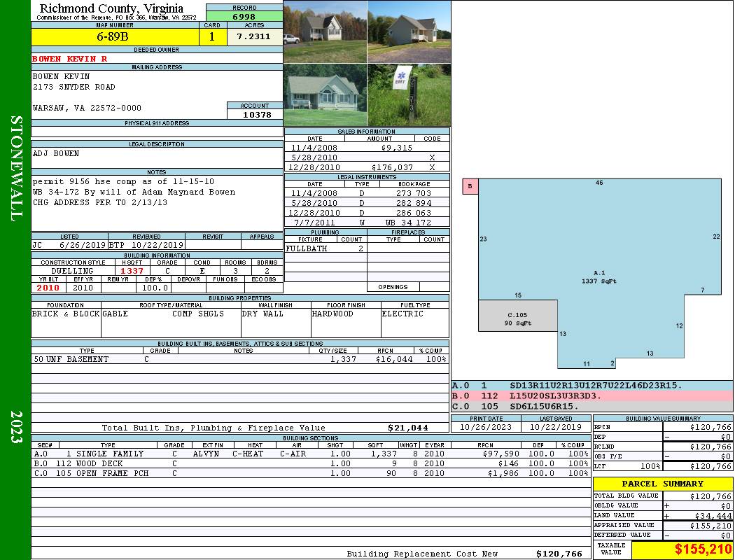Select the red year built 2010 value

pos(48,288)
